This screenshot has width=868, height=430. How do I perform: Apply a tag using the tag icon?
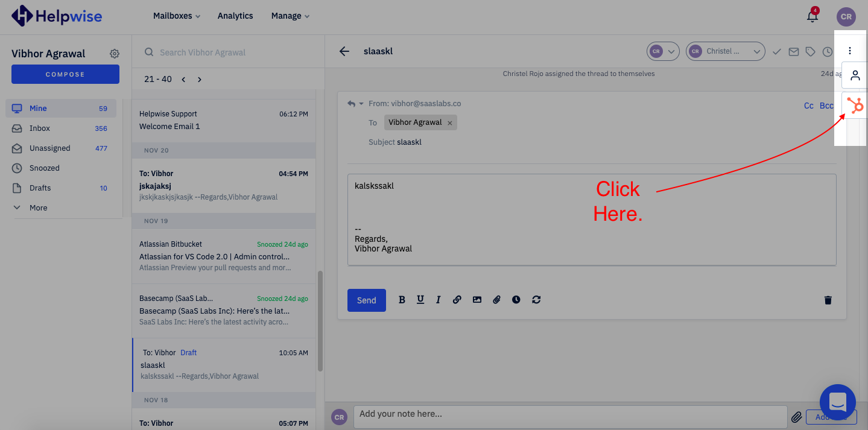tap(810, 52)
